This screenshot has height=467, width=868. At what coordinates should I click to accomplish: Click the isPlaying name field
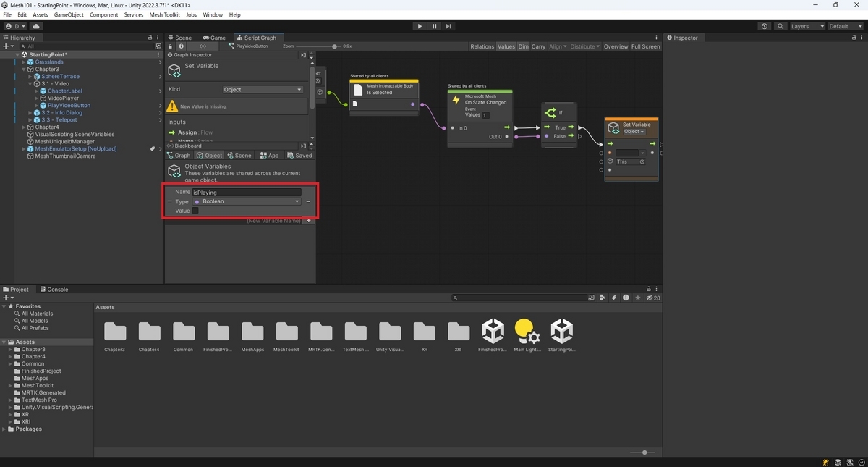[247, 193]
